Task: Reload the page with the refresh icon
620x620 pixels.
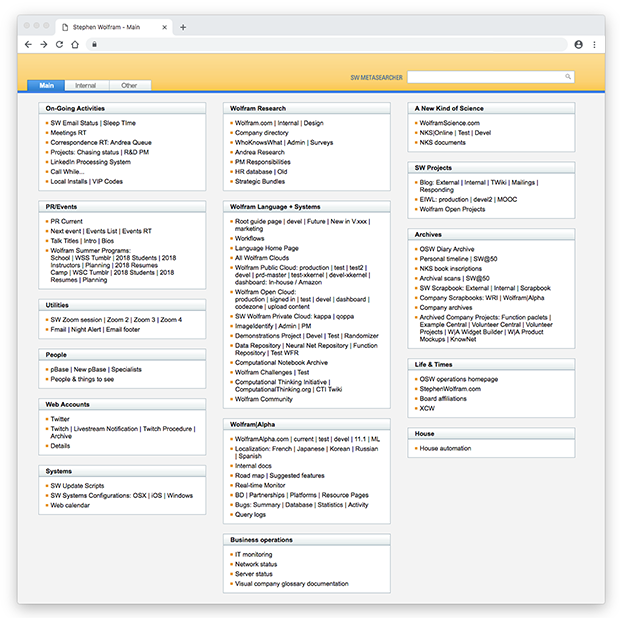Action: pos(59,44)
